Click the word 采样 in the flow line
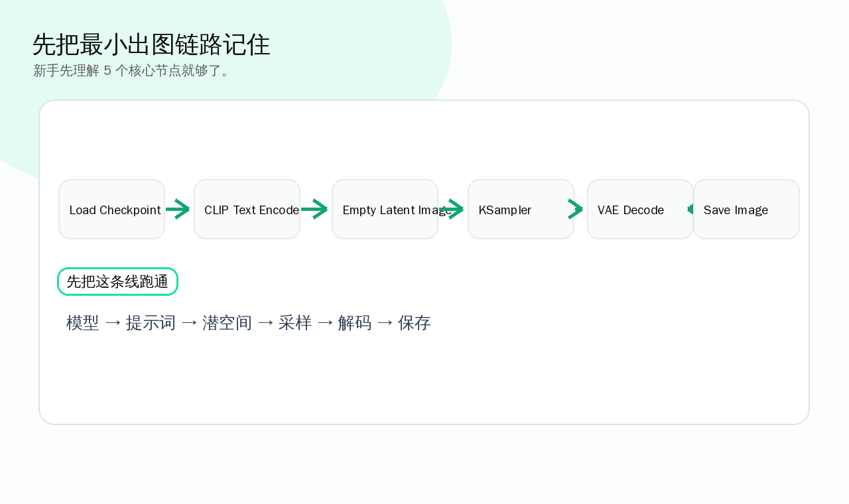The width and height of the screenshot is (849, 504). 295,323
